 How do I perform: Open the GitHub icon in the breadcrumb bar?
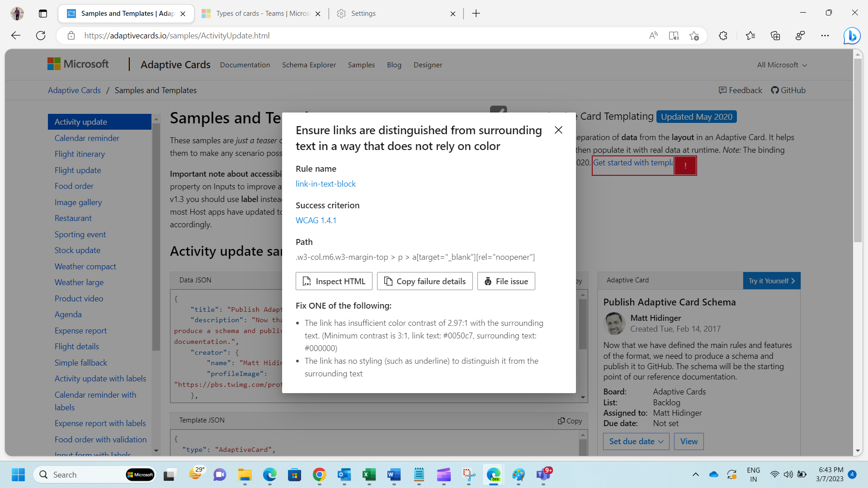click(775, 90)
